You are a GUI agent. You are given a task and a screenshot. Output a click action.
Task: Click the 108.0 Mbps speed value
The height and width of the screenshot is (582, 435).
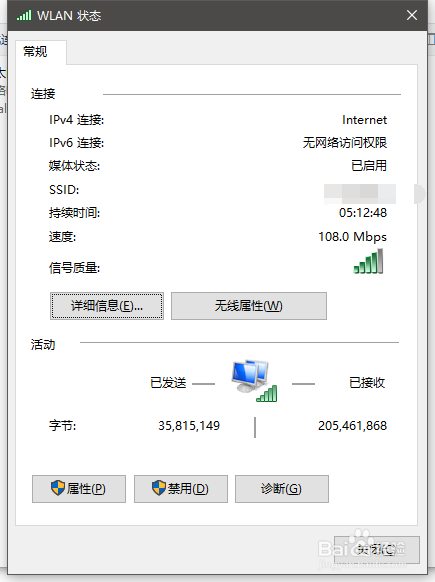coord(353,237)
